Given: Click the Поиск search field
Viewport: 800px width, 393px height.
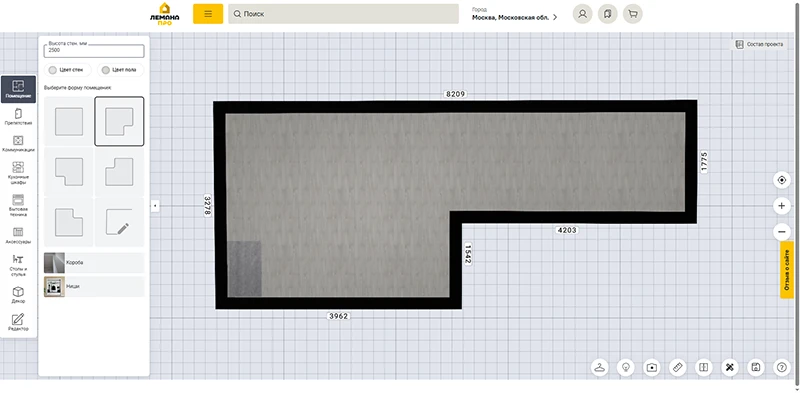Looking at the screenshot, I should point(343,14).
